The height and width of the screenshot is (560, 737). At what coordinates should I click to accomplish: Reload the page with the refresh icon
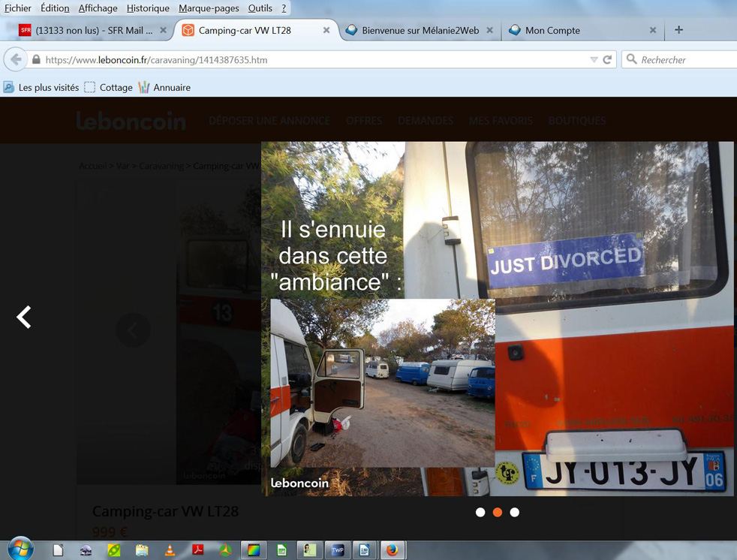click(607, 60)
